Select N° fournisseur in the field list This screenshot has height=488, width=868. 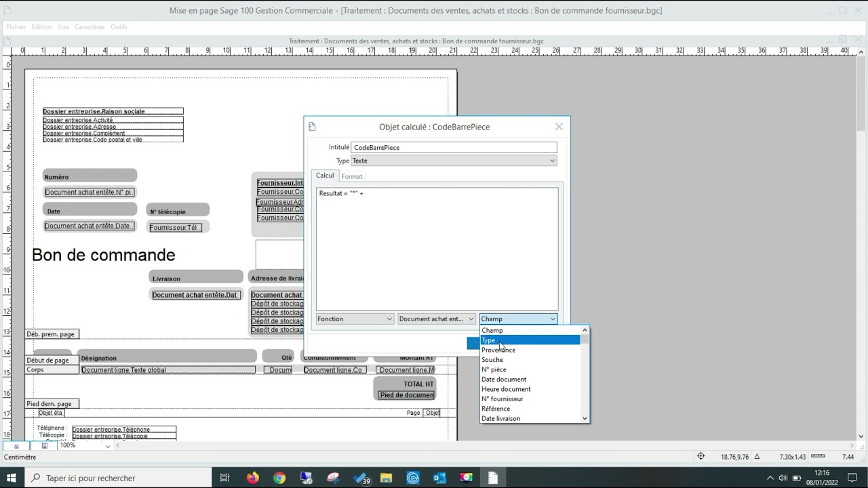[530, 399]
